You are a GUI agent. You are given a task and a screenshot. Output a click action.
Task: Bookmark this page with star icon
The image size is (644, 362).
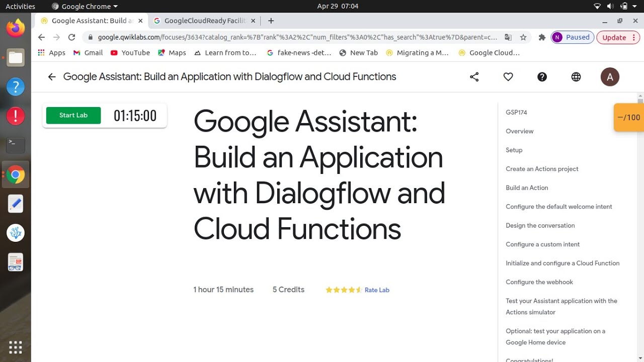click(x=523, y=37)
